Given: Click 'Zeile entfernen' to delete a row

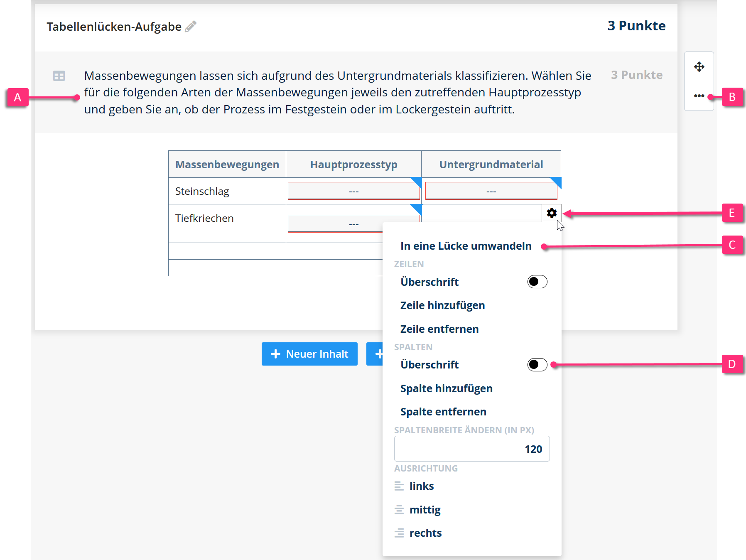Looking at the screenshot, I should (x=439, y=329).
